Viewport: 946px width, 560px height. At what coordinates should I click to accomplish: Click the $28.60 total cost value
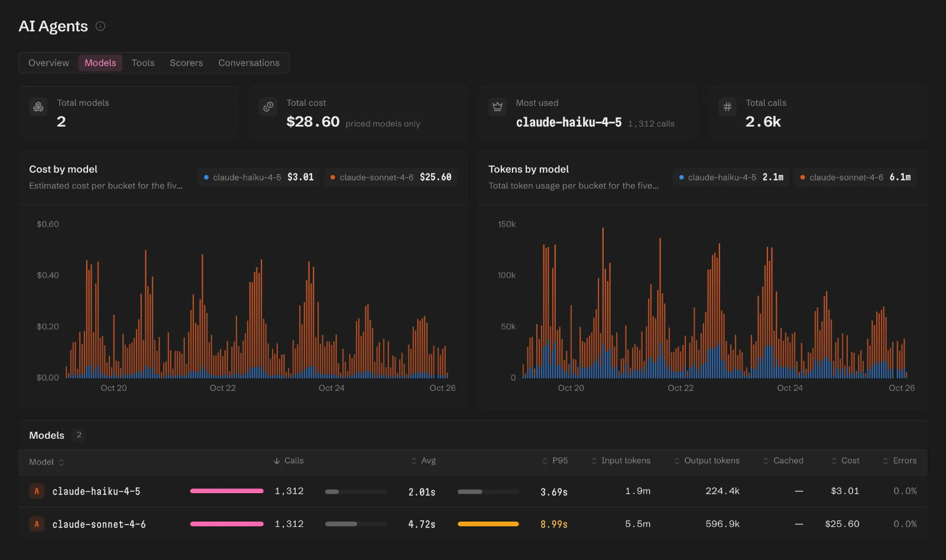tap(313, 122)
